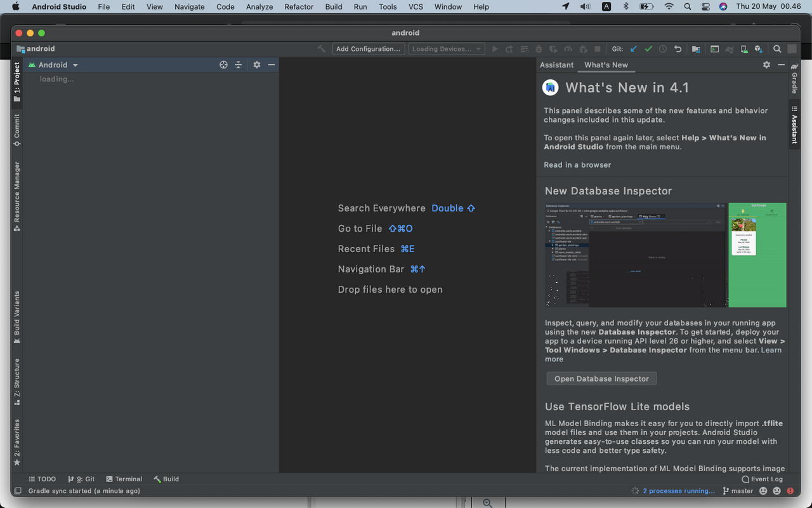Open the Loading Devices dropdown
Viewport: 812px width, 508px height.
447,49
